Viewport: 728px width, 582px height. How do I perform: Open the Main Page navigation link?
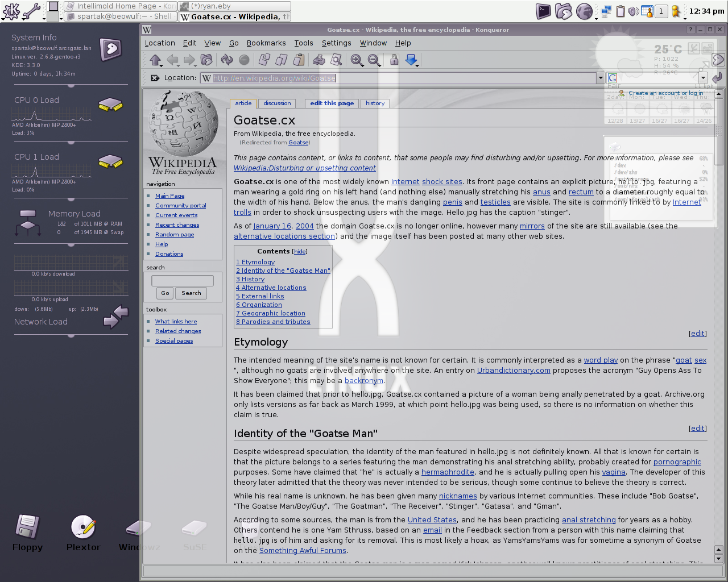(170, 196)
